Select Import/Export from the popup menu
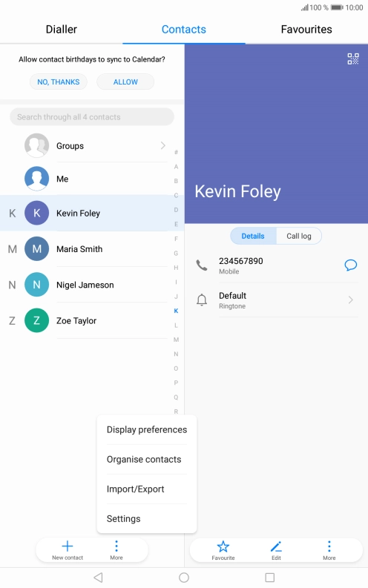Viewport: 368px width, 588px height. pos(136,489)
